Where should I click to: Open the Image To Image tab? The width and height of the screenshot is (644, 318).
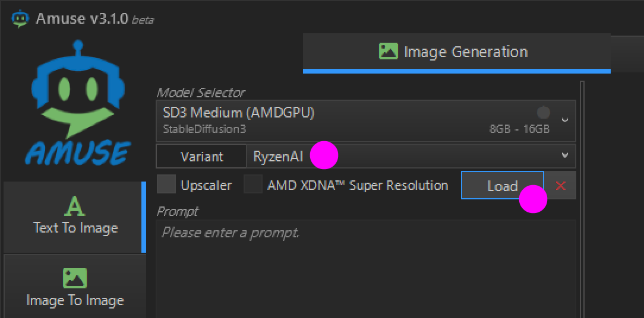point(75,289)
